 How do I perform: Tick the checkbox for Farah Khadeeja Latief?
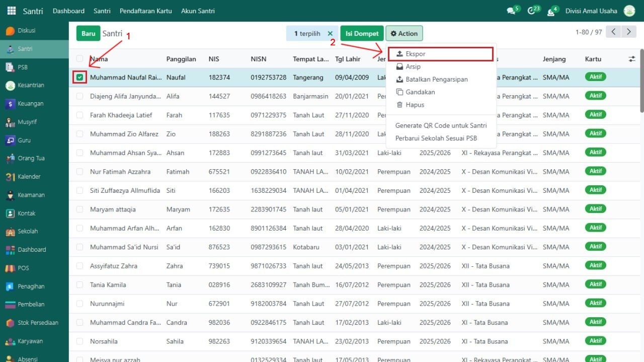coord(80,115)
